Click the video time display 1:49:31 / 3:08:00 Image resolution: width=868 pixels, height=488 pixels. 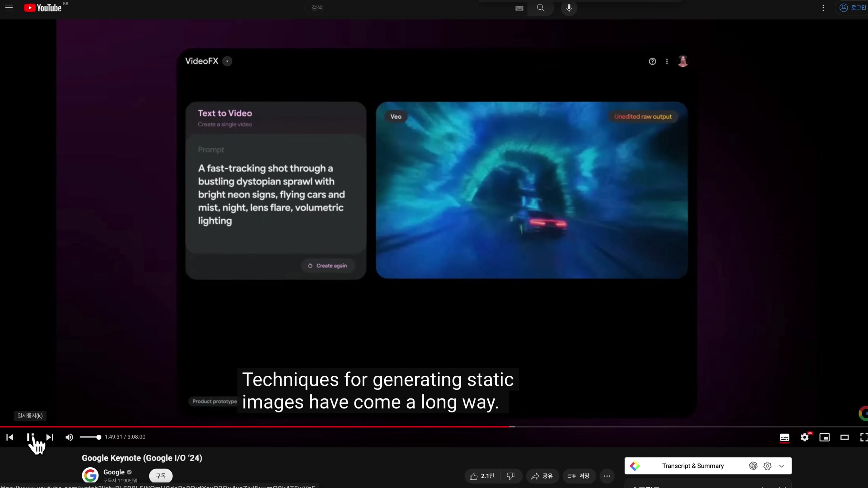tap(125, 437)
